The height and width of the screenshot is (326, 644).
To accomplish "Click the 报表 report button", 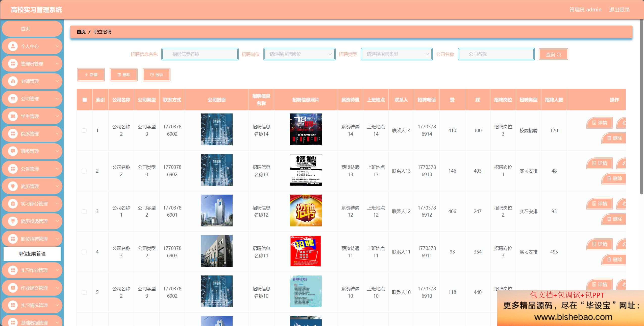I will point(157,75).
